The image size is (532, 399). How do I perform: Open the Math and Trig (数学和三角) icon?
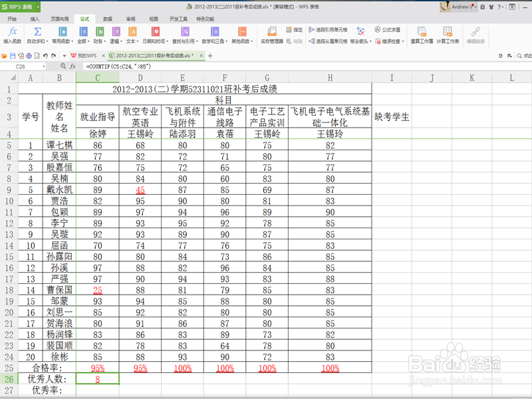pos(215,31)
